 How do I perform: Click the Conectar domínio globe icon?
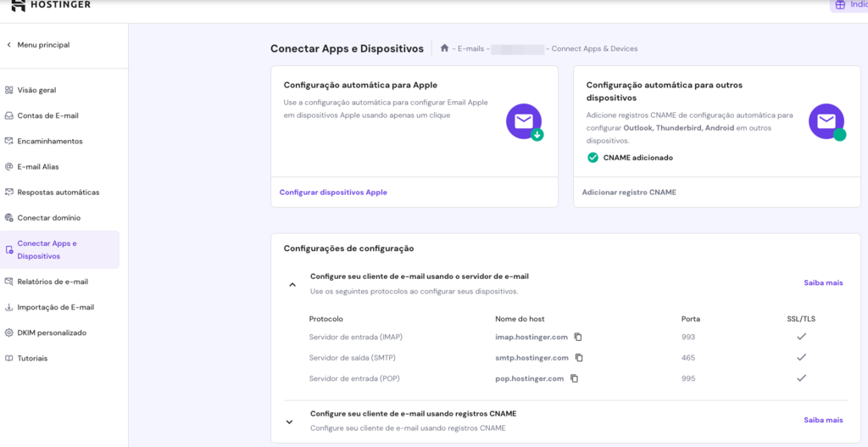pos(8,218)
